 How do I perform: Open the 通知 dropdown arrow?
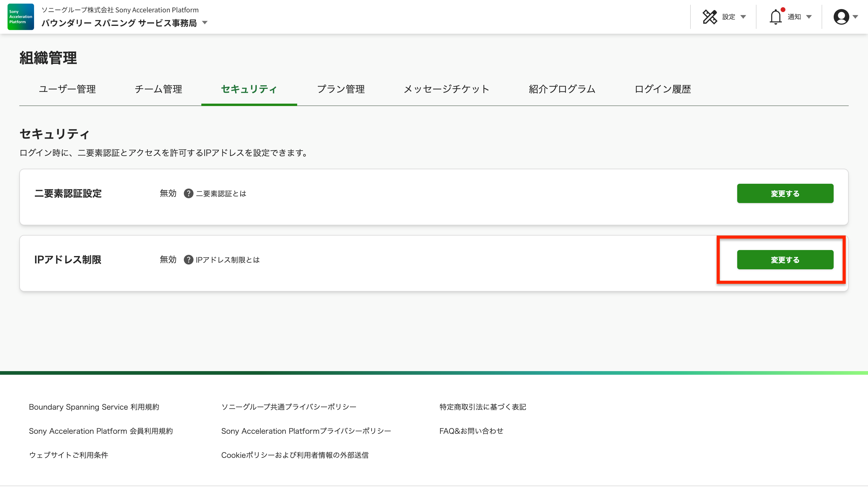[x=809, y=17]
